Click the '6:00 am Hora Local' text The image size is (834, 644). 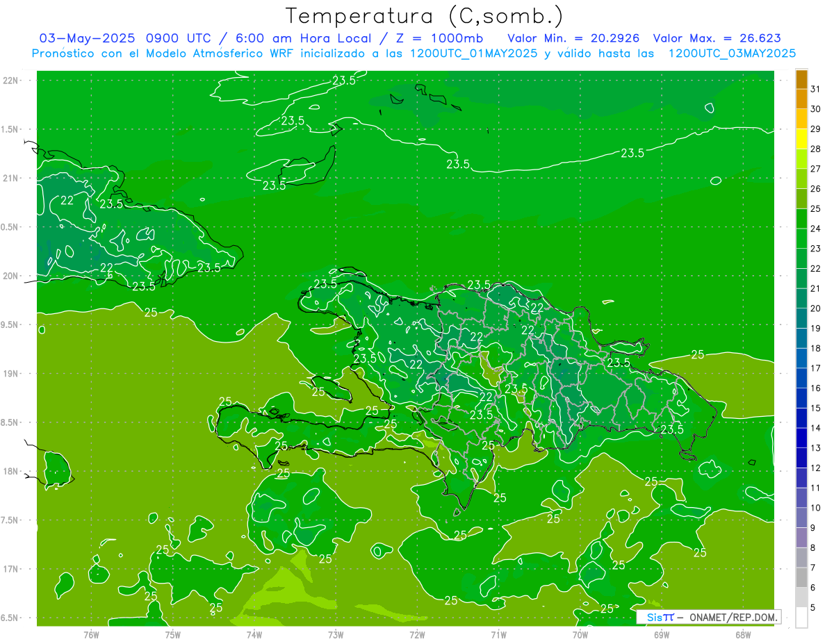[x=302, y=38]
